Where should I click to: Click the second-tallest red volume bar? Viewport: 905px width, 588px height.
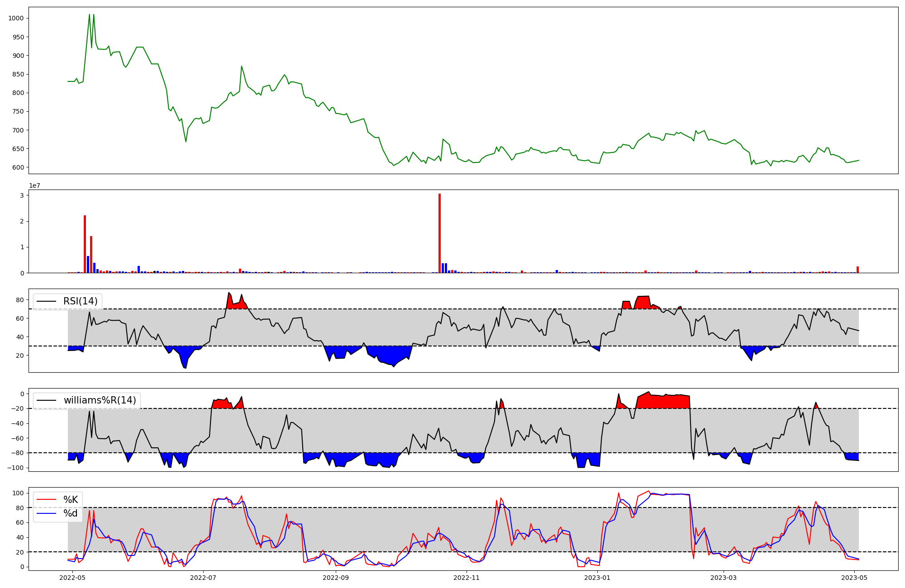click(85, 244)
